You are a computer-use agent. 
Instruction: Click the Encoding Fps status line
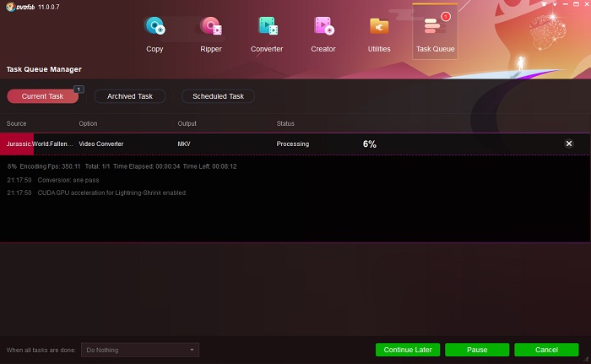click(122, 166)
